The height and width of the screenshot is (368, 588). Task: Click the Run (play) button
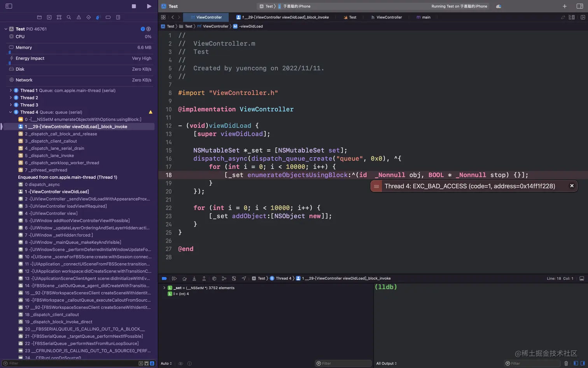tap(149, 6)
